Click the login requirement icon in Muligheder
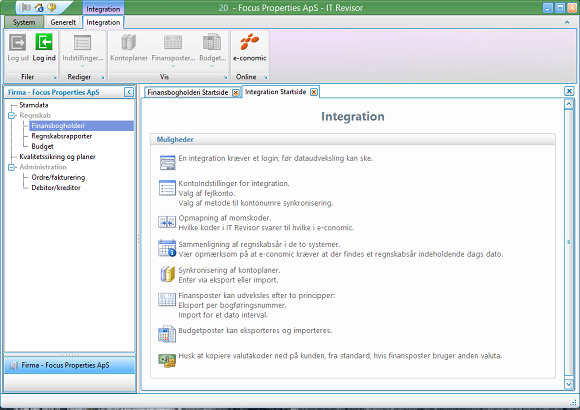 click(x=167, y=163)
